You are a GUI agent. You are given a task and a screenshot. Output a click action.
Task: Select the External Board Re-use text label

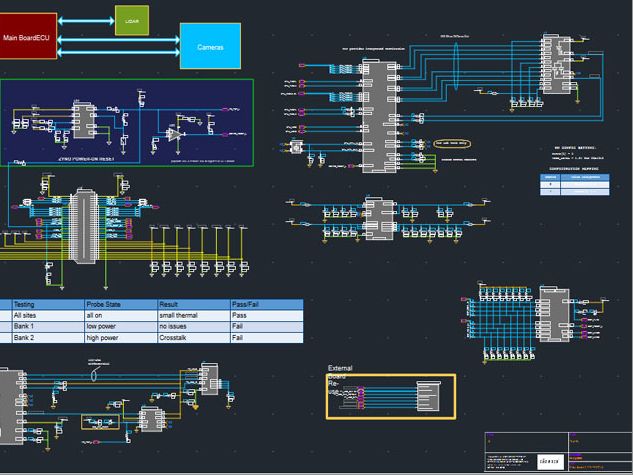[x=339, y=380]
